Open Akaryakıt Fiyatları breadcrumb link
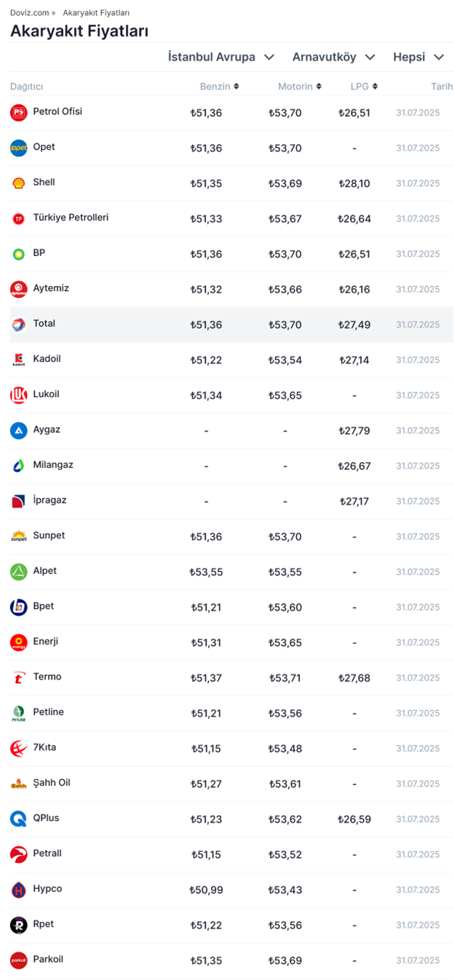The width and height of the screenshot is (454, 980). tap(96, 13)
